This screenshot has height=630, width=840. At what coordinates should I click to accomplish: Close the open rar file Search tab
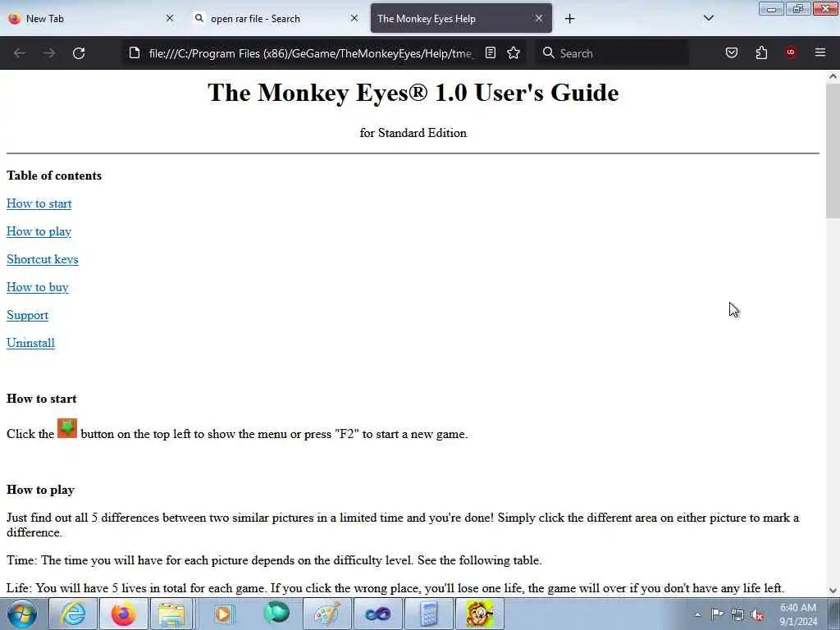pos(354,18)
